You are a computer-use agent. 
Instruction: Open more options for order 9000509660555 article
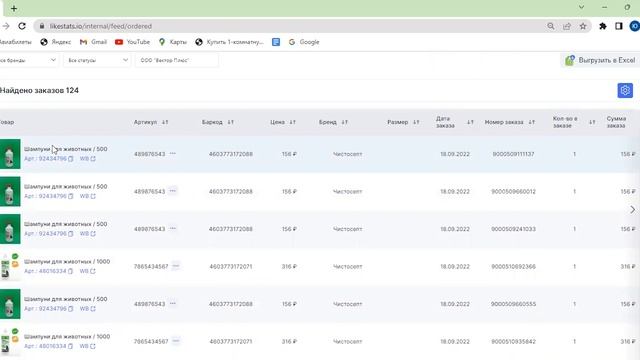point(173,304)
